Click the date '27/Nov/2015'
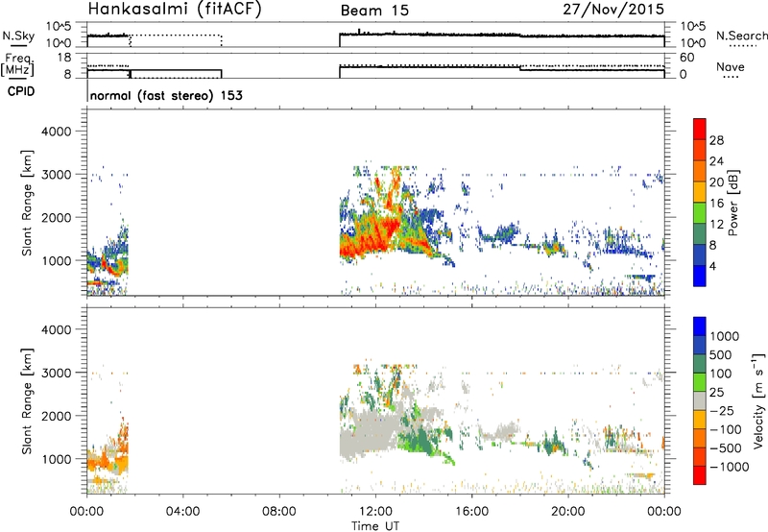This screenshot has height=532, width=768. click(x=613, y=9)
